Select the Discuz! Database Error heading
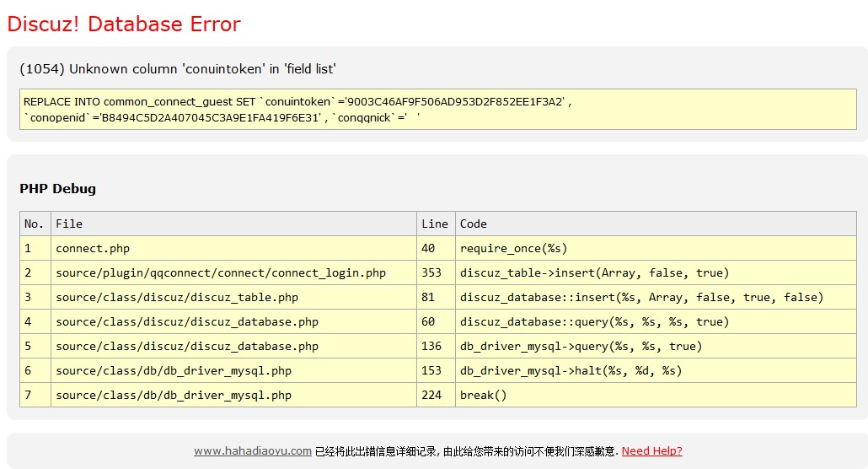The image size is (868, 469). tap(124, 24)
